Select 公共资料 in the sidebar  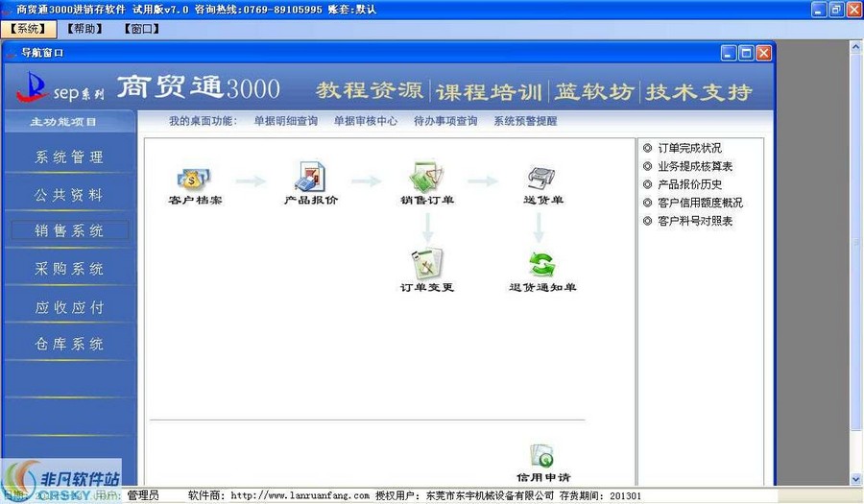pos(69,195)
